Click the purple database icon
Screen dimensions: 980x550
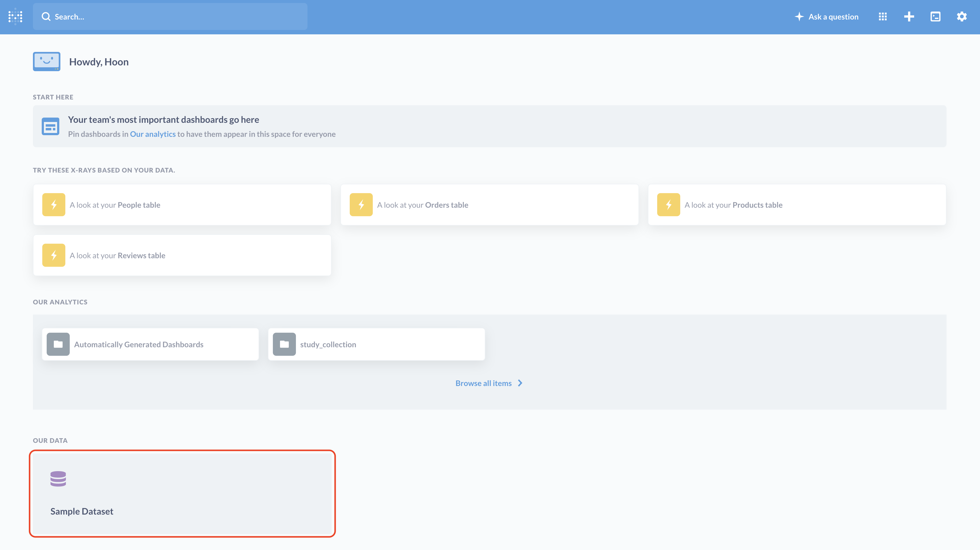[58, 479]
